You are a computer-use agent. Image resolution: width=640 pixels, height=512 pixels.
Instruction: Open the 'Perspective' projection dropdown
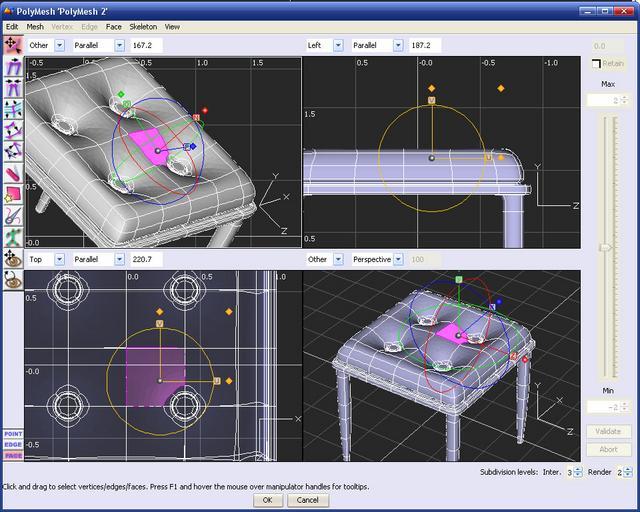(398, 259)
